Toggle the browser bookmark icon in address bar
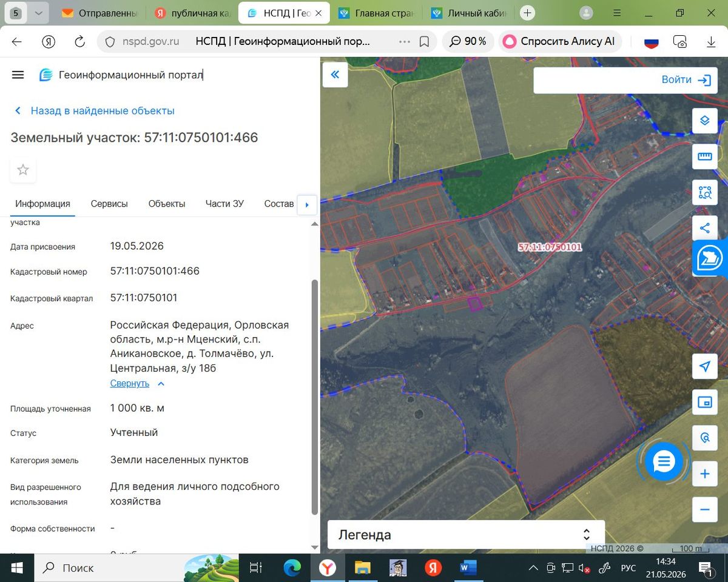Image resolution: width=728 pixels, height=582 pixels. (x=425, y=42)
